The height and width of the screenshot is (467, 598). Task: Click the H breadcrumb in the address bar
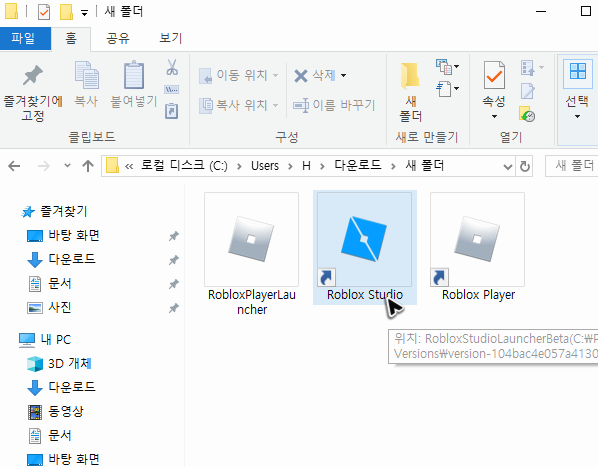[306, 166]
